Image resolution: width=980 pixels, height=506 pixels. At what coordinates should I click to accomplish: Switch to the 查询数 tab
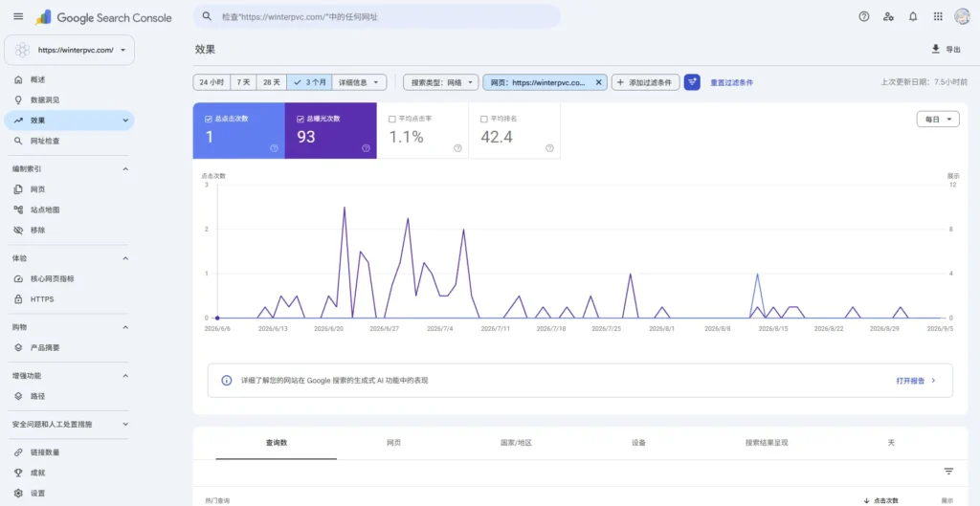(277, 443)
